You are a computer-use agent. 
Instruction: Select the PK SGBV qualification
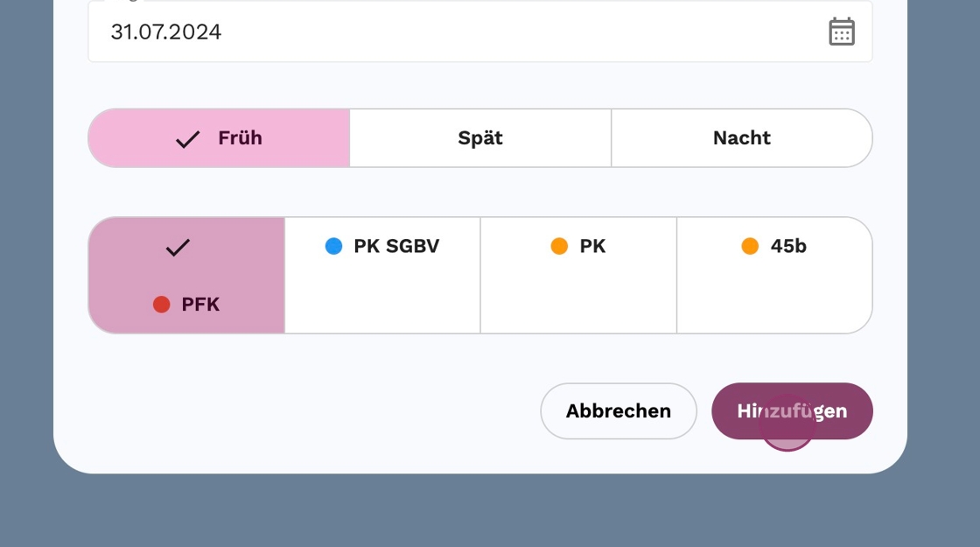coord(382,276)
